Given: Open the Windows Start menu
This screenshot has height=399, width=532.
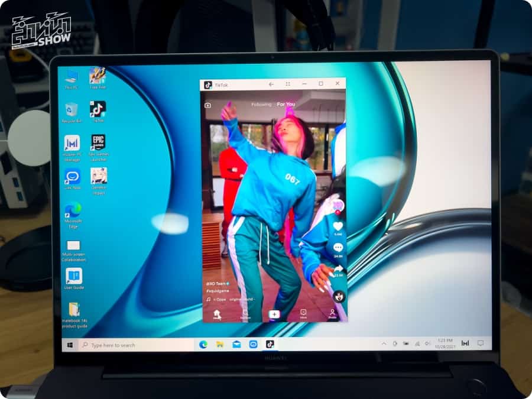Looking at the screenshot, I should pos(70,345).
